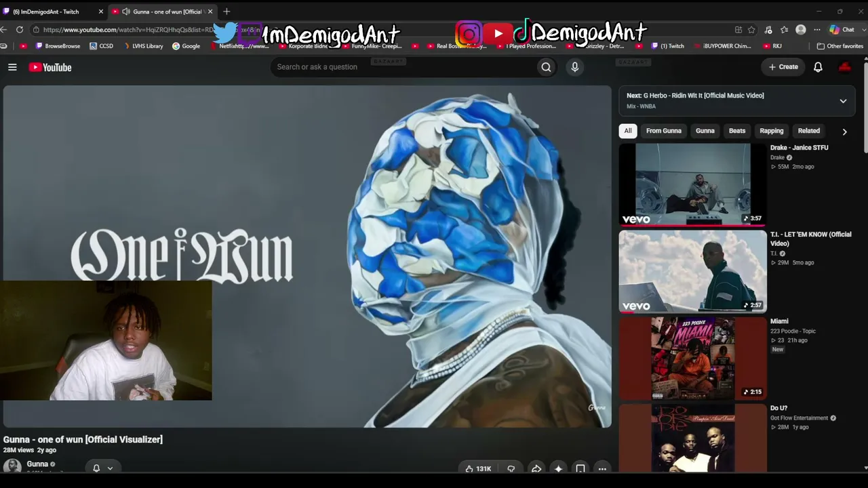
Task: Open the subscription options chevron
Action: (x=110, y=468)
